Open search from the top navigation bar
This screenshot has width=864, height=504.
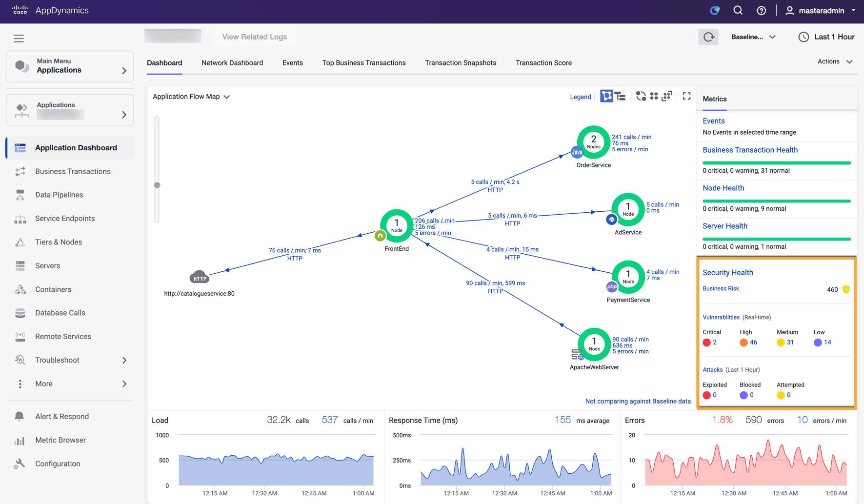tap(738, 10)
